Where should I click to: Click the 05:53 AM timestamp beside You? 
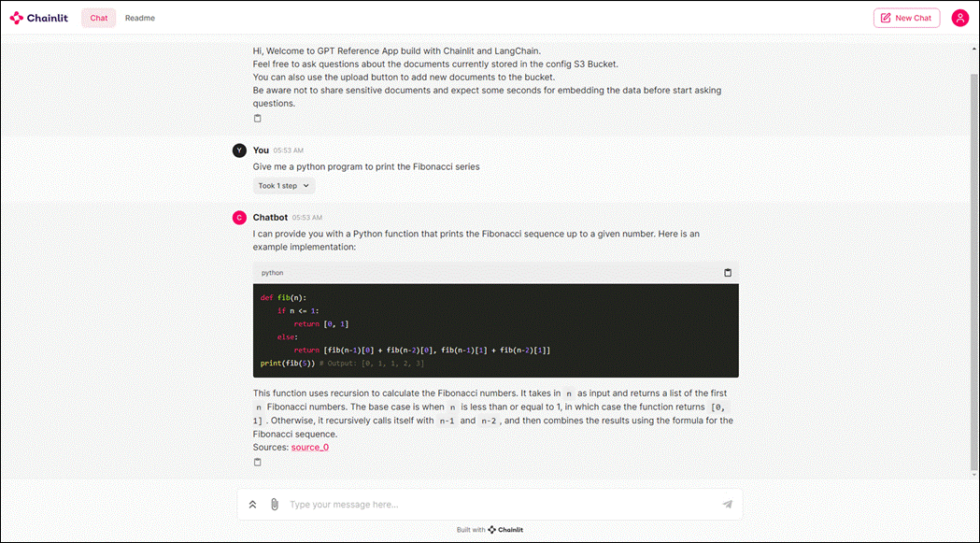(x=288, y=150)
